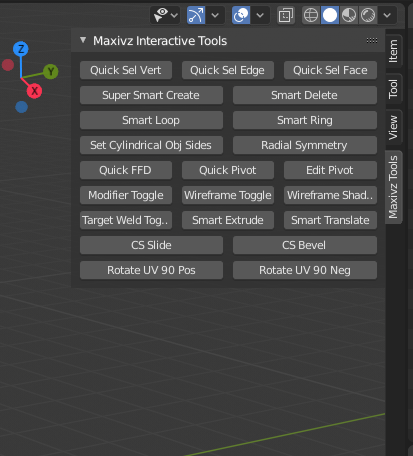The width and height of the screenshot is (413, 456).
Task: Click the red X axis gizmo ball
Action: (34, 91)
